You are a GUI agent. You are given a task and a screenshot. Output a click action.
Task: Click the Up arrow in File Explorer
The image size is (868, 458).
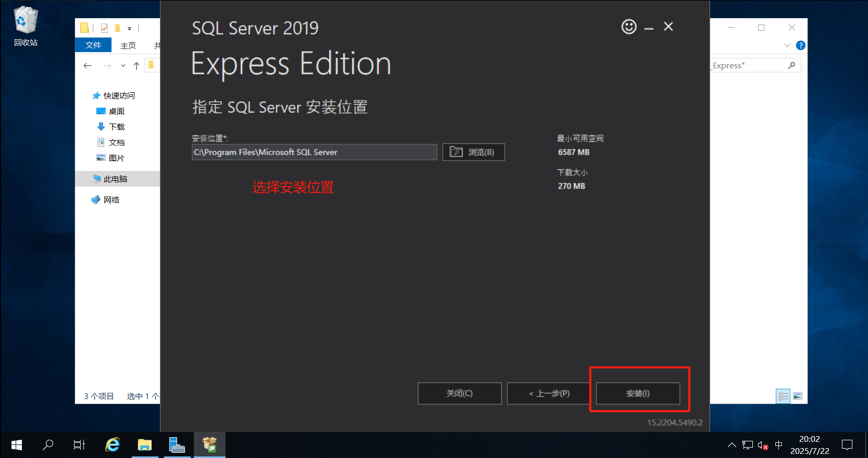(137, 66)
